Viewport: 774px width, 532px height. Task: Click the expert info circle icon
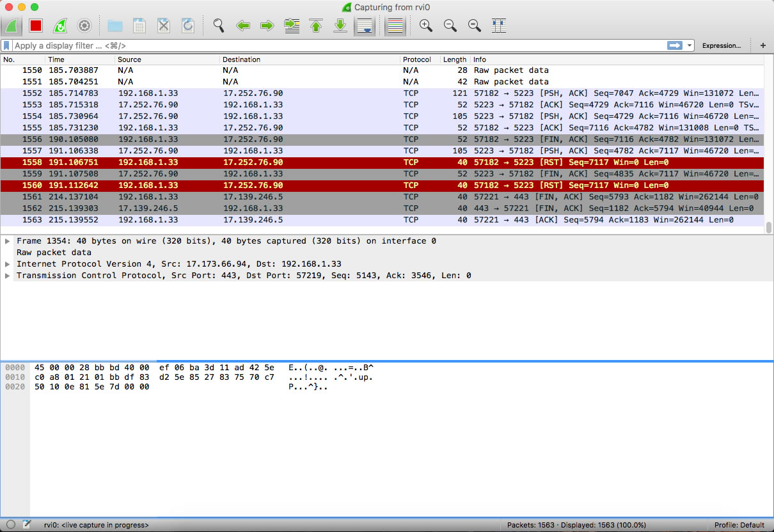click(x=11, y=525)
